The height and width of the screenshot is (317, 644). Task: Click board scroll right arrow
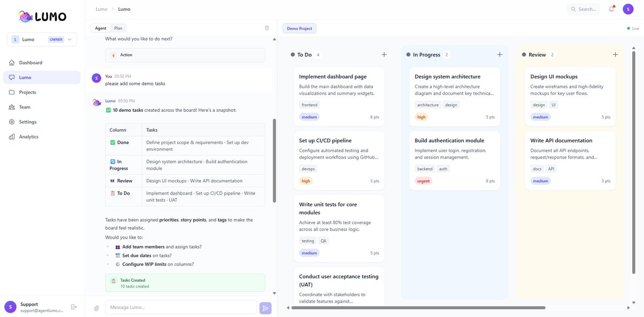(x=628, y=308)
